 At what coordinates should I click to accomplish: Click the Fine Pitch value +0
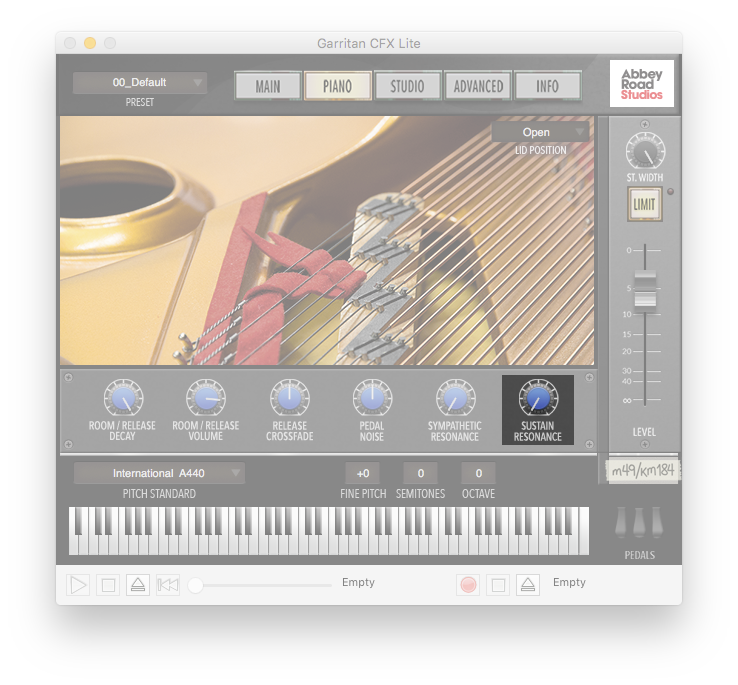[x=363, y=473]
